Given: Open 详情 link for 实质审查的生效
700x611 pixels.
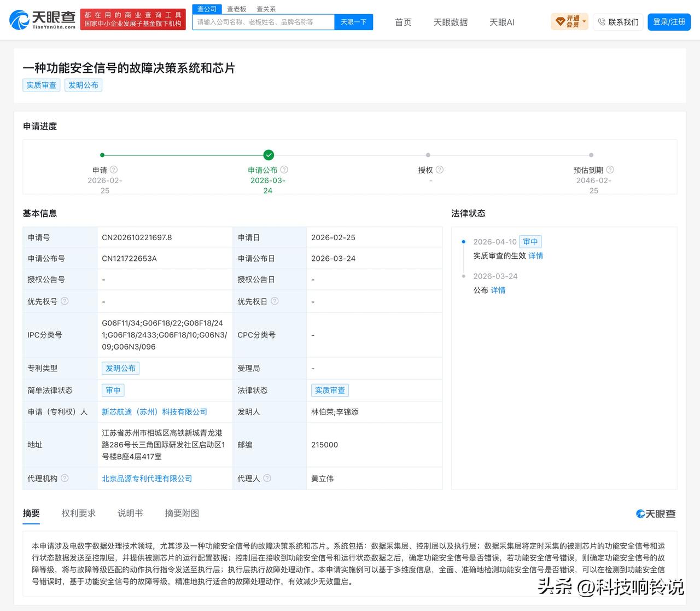Looking at the screenshot, I should 536,256.
